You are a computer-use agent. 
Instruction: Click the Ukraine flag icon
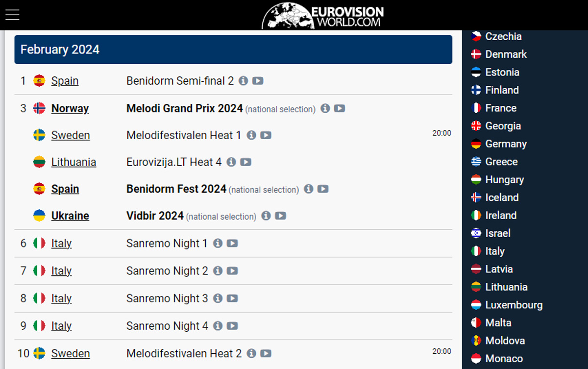tap(39, 216)
